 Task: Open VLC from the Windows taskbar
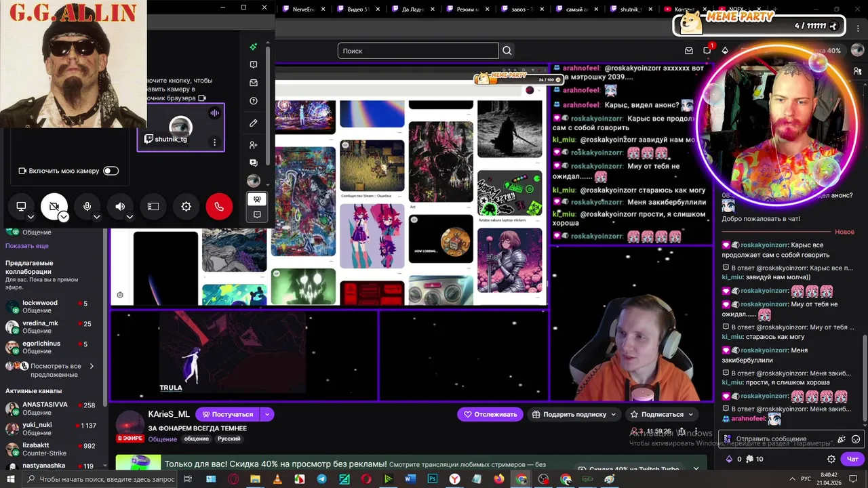(277, 479)
